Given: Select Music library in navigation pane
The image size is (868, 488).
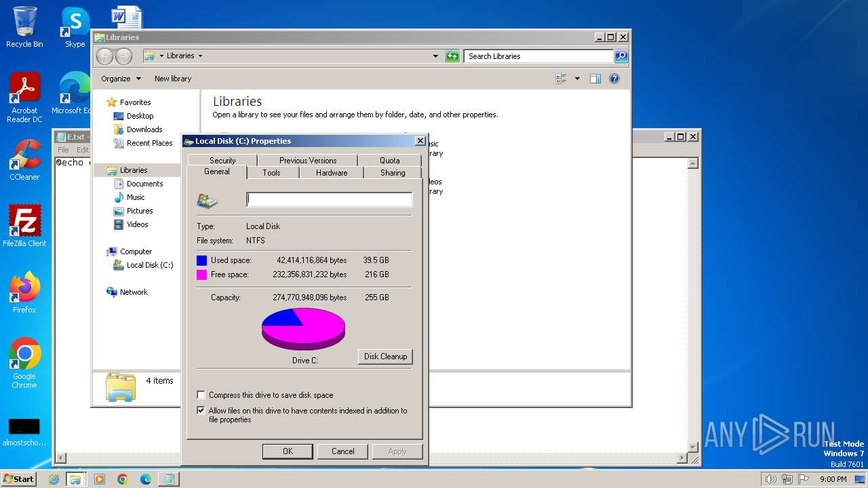Looking at the screenshot, I should coord(136,197).
